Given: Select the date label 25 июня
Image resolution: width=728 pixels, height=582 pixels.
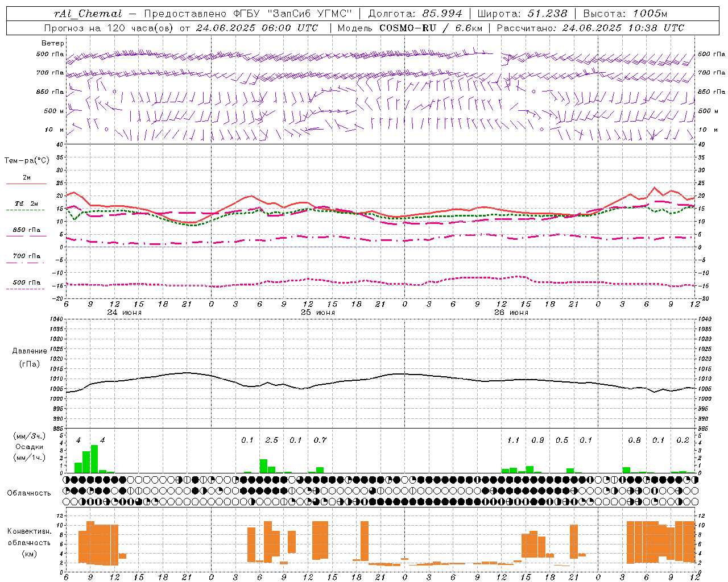Looking at the screenshot, I should [x=317, y=313].
